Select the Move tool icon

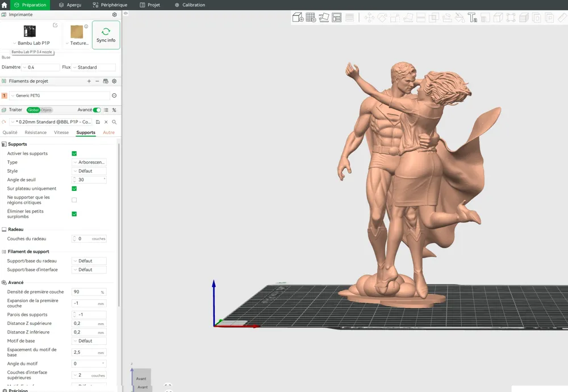369,18
